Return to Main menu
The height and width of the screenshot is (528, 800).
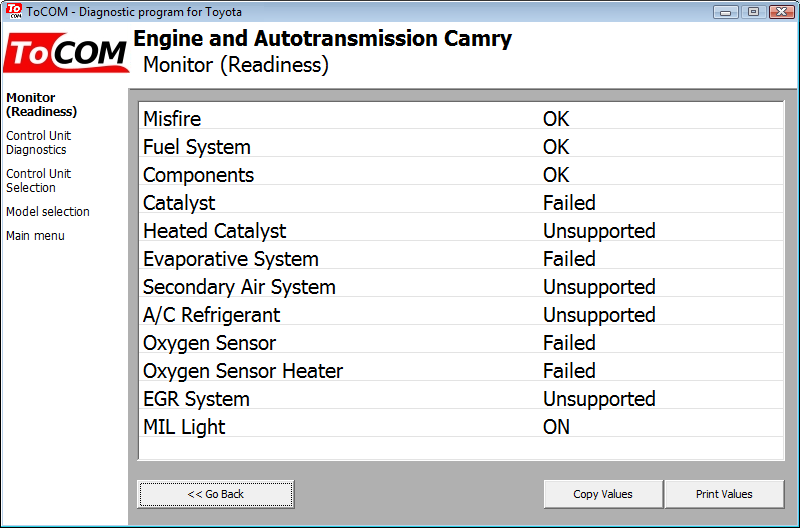pos(35,236)
